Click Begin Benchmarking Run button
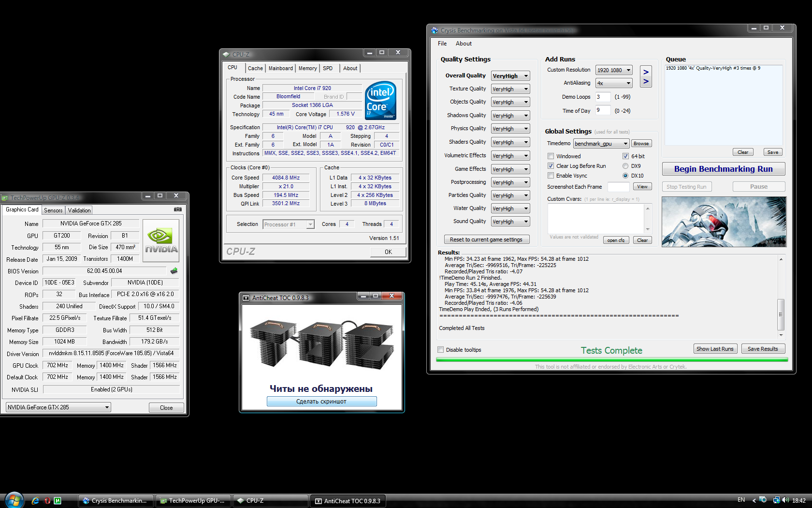 [724, 169]
